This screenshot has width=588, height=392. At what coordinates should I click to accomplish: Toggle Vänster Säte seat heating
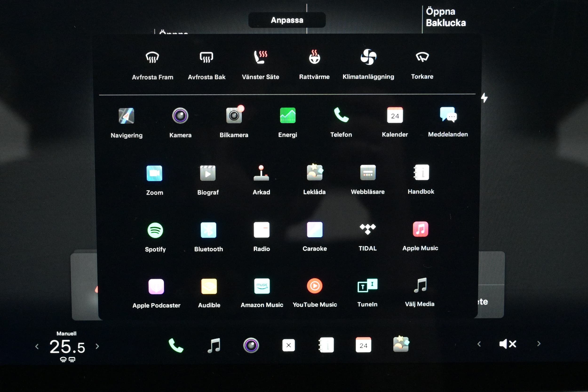coord(260,57)
